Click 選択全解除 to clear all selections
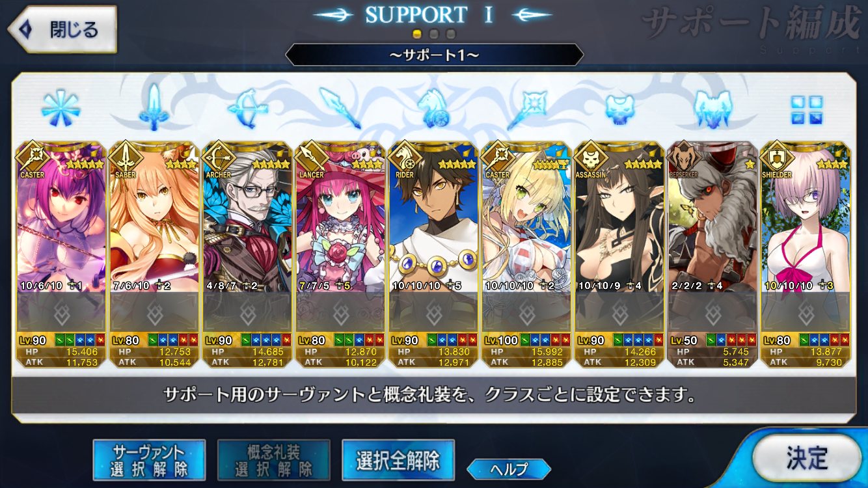Viewport: 868px width, 488px height. (x=398, y=461)
